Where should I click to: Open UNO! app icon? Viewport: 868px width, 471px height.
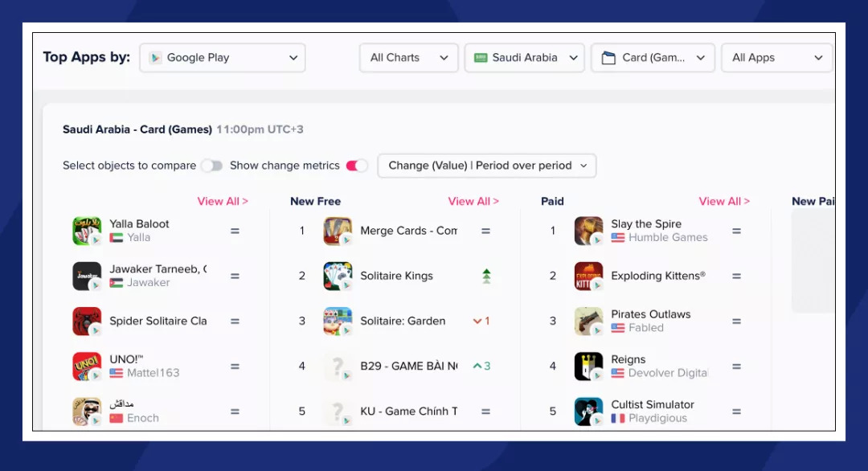point(87,367)
